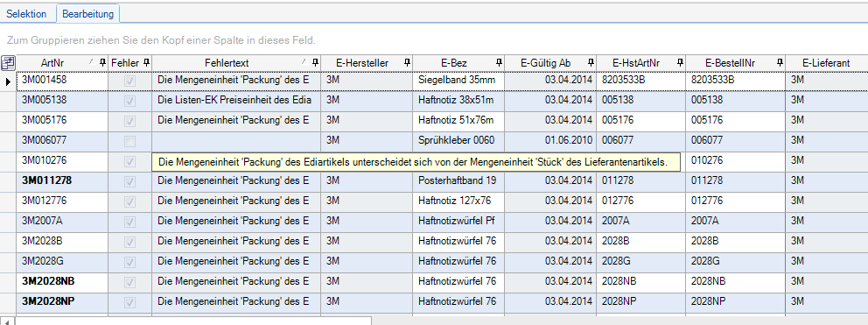Pin the Fehler column
This screenshot has width=868, height=325.
coord(147,63)
